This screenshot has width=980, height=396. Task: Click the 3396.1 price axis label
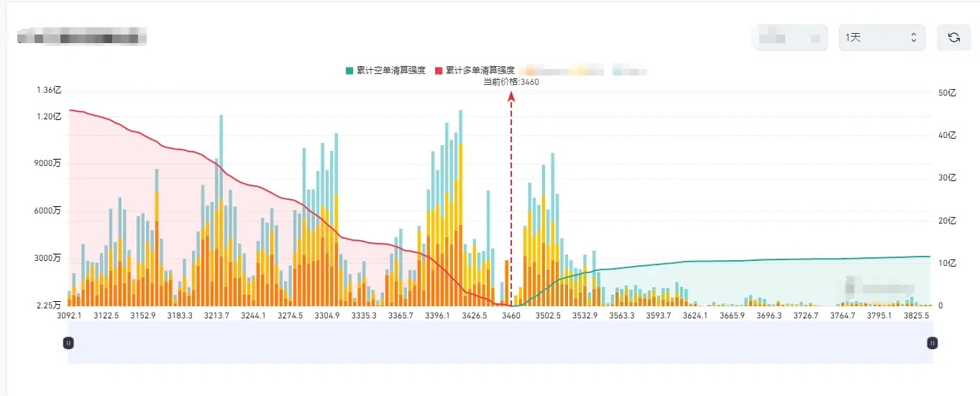437,316
